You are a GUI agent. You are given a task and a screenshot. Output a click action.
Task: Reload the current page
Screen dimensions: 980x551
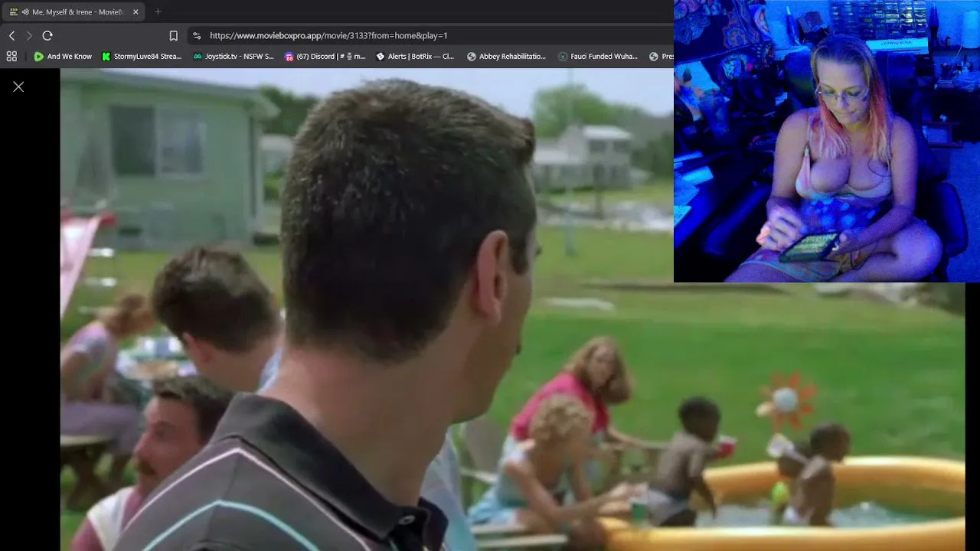click(47, 36)
